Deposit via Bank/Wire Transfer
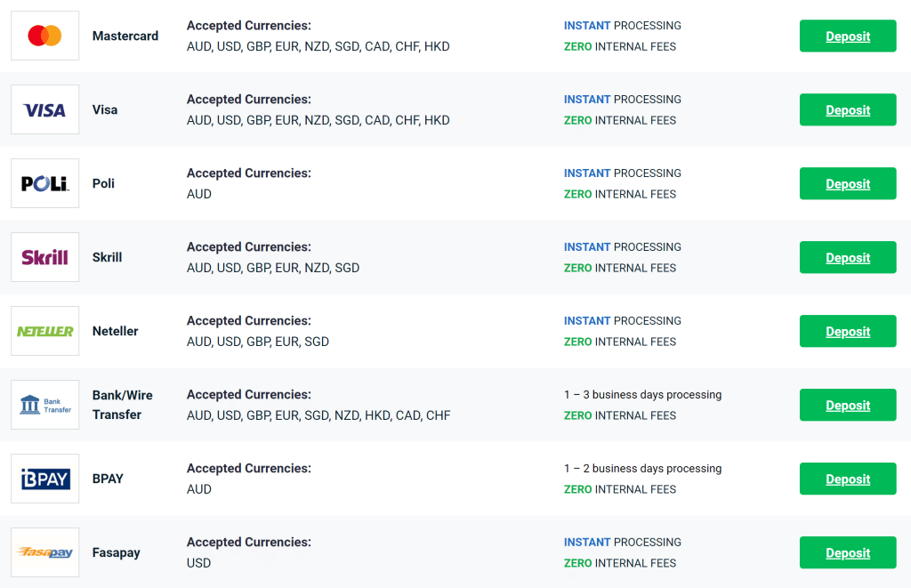The image size is (911, 588). pyautogui.click(x=848, y=405)
